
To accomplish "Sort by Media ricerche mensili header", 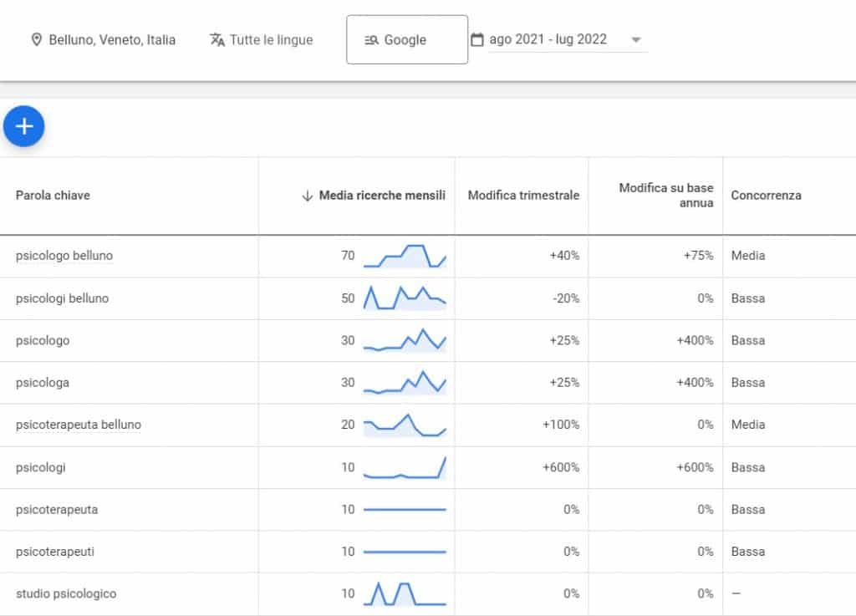I will pos(382,196).
